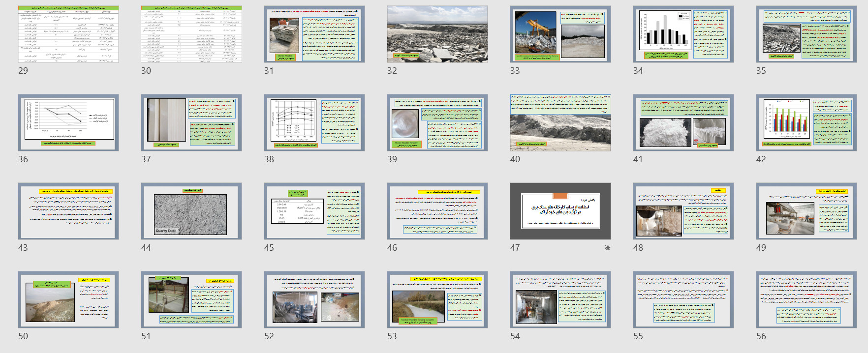Select slide 43 text-only thumbnail
Screen dimensions: 868x353
[x=68, y=211]
